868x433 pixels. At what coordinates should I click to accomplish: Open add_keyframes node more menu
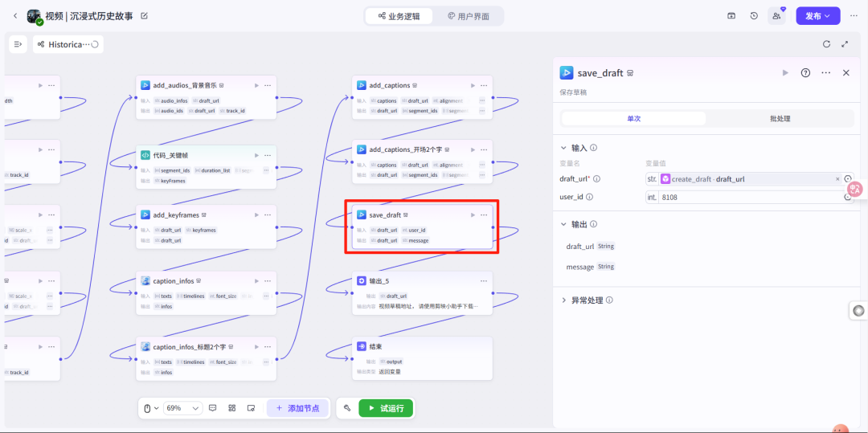coord(268,214)
